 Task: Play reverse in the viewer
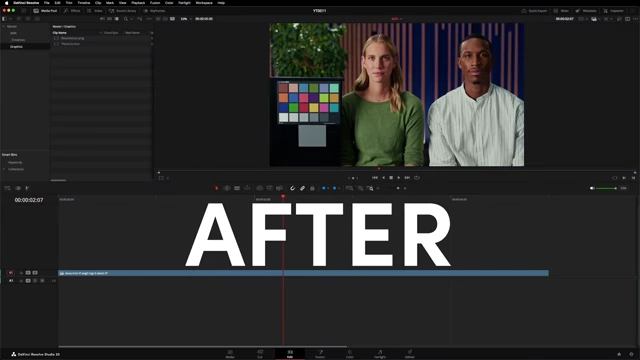[x=383, y=178]
